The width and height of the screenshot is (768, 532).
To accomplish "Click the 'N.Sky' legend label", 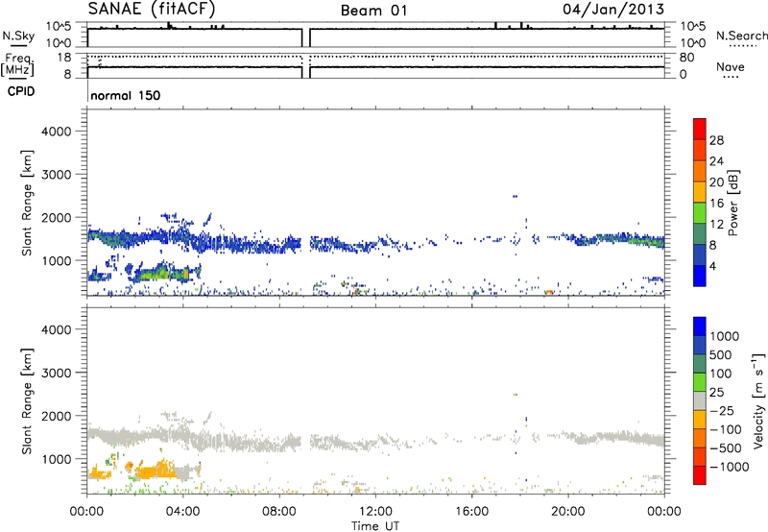I will pos(18,36).
